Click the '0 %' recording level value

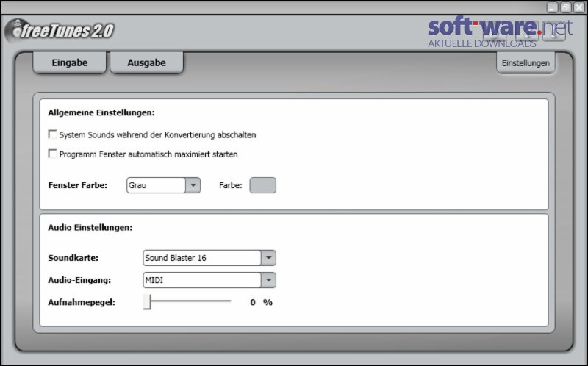[262, 302]
